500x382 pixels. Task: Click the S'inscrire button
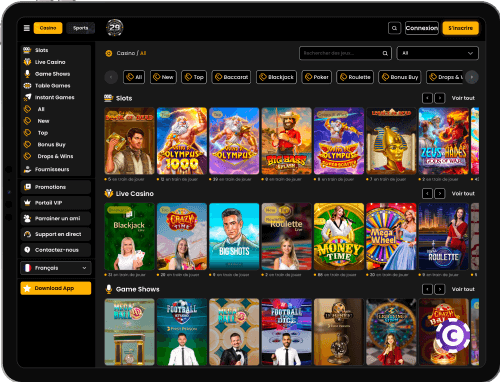point(461,28)
